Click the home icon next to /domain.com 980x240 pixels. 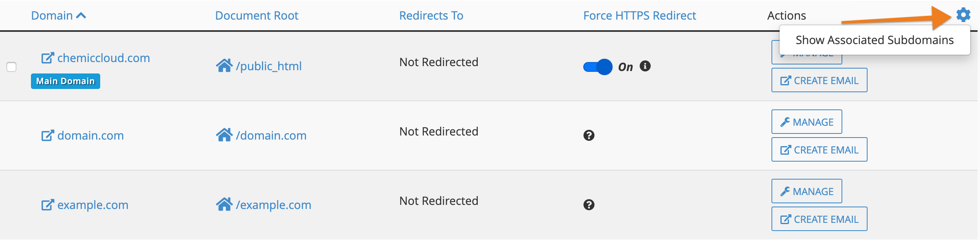(x=225, y=135)
